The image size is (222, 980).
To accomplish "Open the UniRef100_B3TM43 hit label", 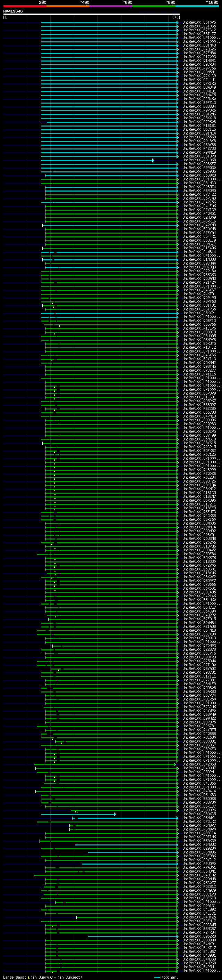I will click(199, 45).
